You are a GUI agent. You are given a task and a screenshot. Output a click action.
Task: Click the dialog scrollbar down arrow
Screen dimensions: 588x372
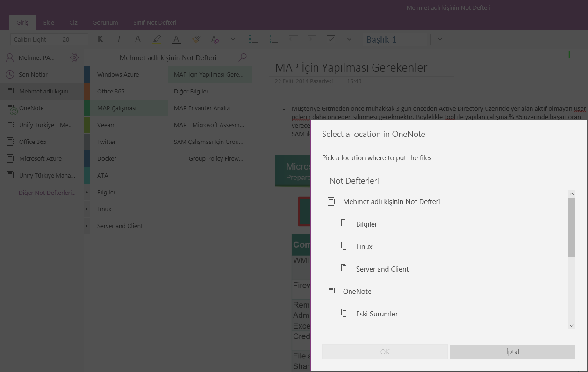pyautogui.click(x=572, y=326)
